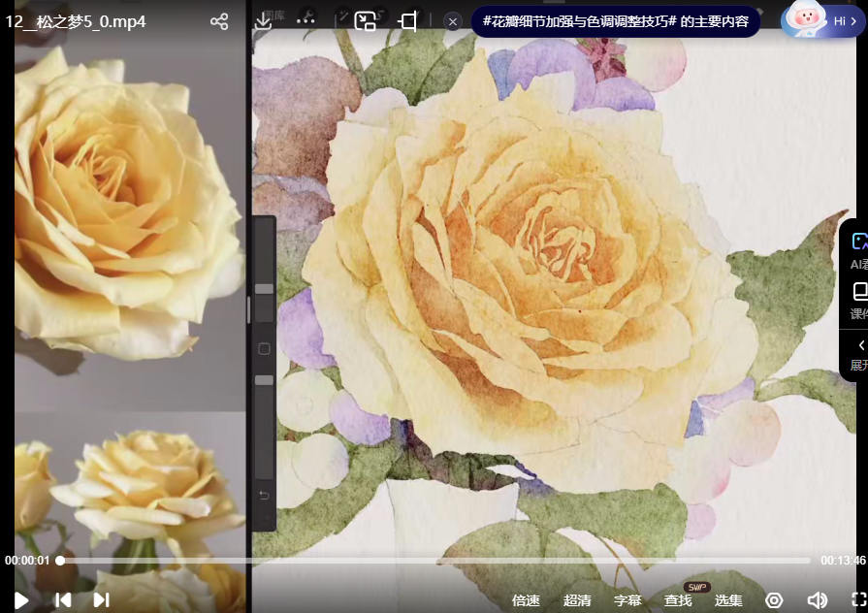Click the 查找 search button
Image resolution: width=868 pixels, height=613 pixels.
(x=678, y=600)
